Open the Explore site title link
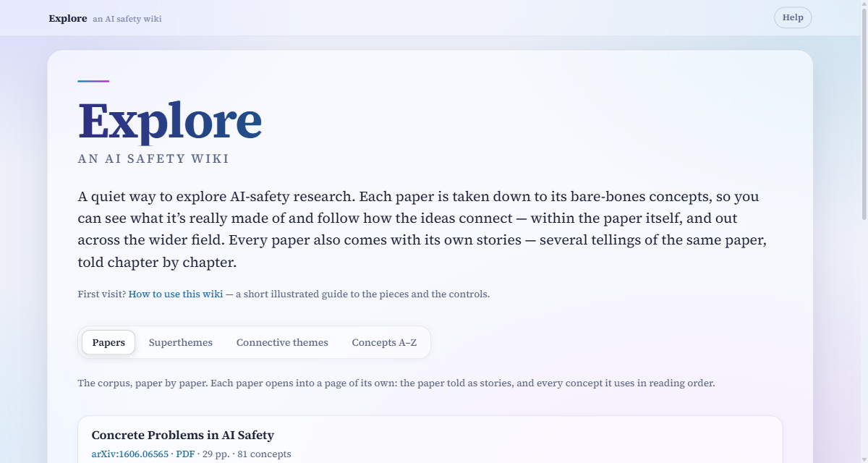The image size is (868, 463). [x=68, y=18]
